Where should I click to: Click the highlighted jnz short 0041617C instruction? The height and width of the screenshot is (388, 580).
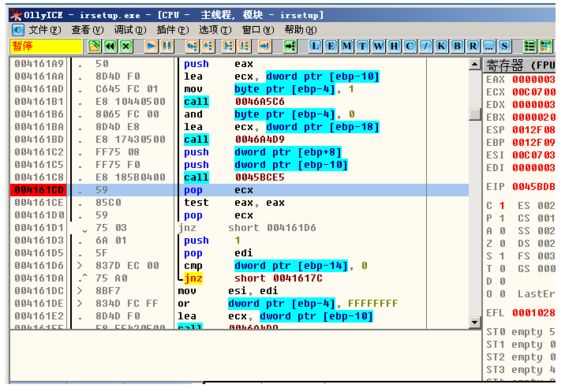[253, 279]
